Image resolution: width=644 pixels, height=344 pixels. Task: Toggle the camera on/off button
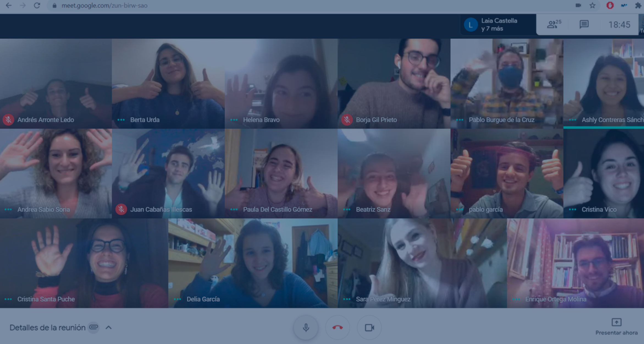[x=369, y=327]
